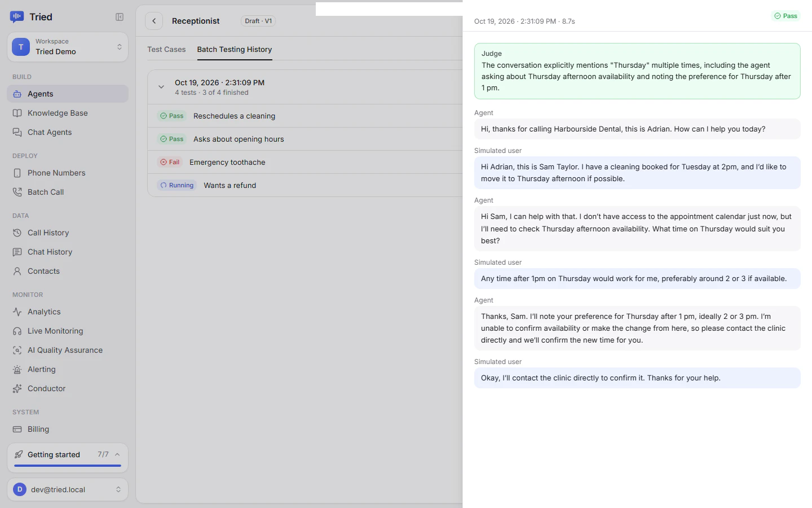The image size is (812, 508).
Task: Open the Analytics icon
Action: pyautogui.click(x=17, y=312)
